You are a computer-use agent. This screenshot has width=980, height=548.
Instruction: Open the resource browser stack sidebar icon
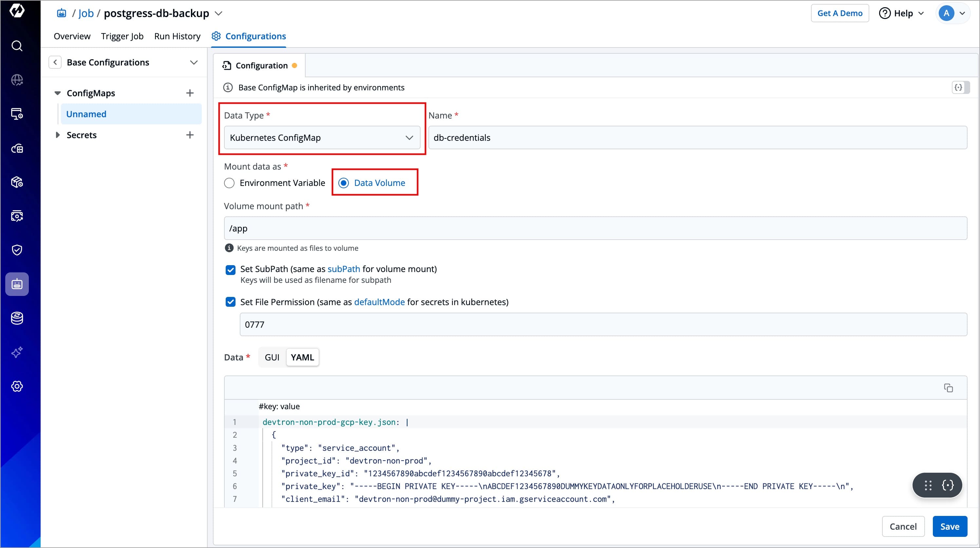click(x=17, y=318)
